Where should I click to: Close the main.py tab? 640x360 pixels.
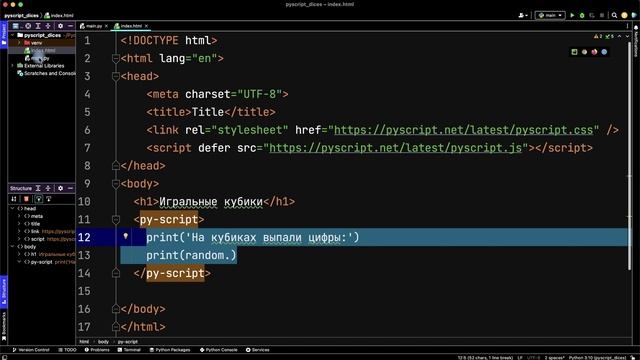tap(107, 26)
